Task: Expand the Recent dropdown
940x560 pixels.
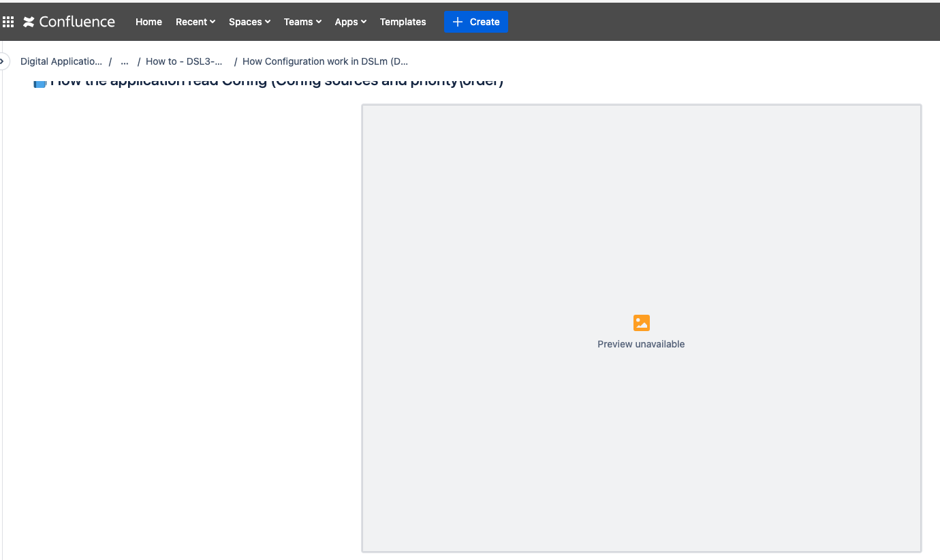Action: 195,22
